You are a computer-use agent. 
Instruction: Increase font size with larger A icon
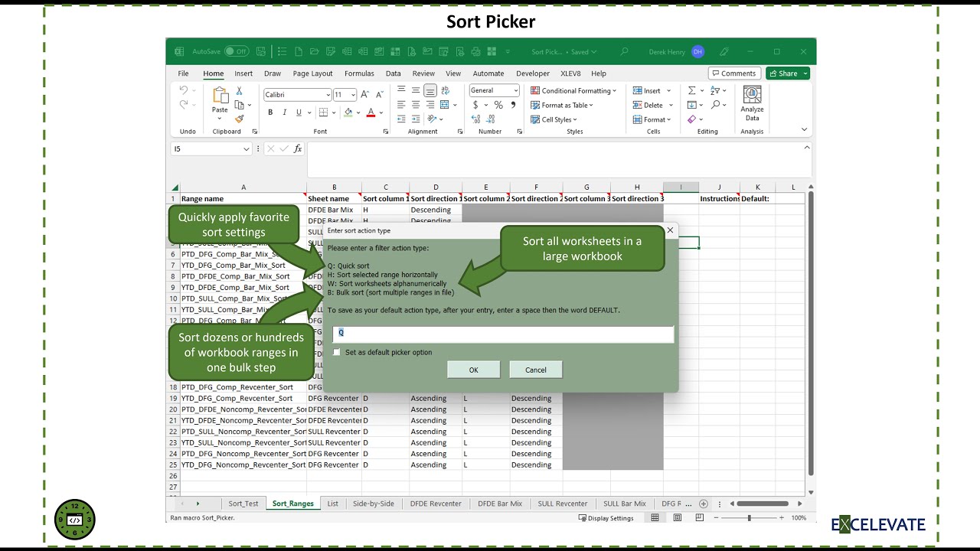365,94
